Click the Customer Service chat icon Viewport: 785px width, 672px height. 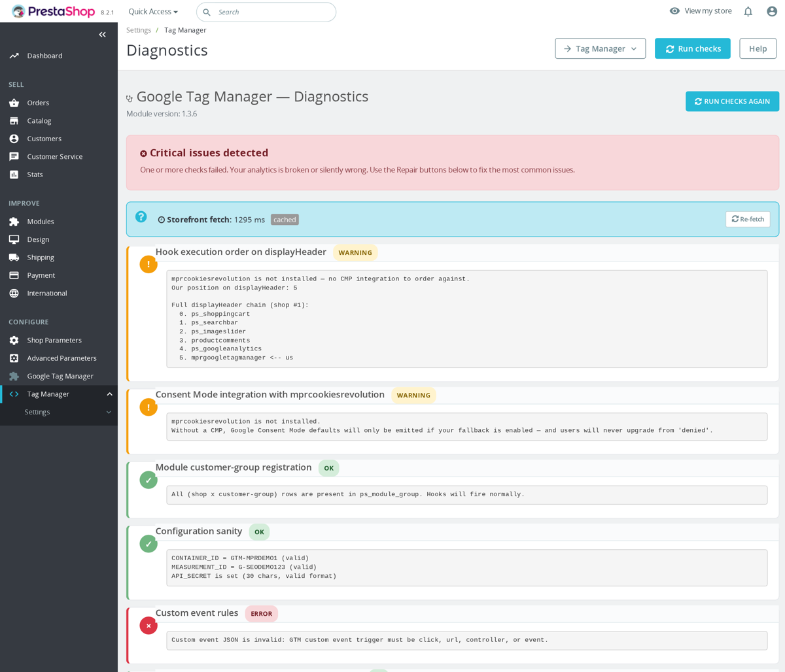(x=14, y=156)
